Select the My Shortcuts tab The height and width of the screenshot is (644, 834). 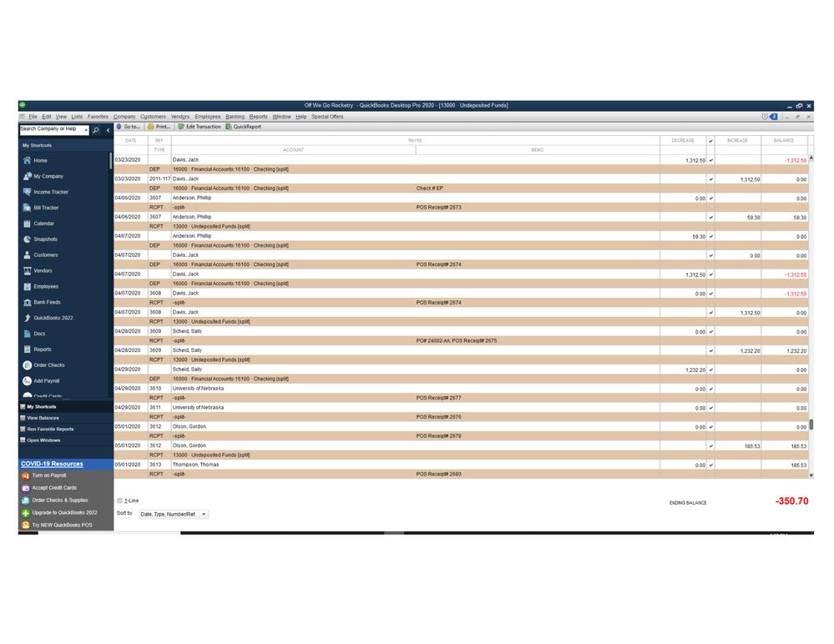[66, 407]
